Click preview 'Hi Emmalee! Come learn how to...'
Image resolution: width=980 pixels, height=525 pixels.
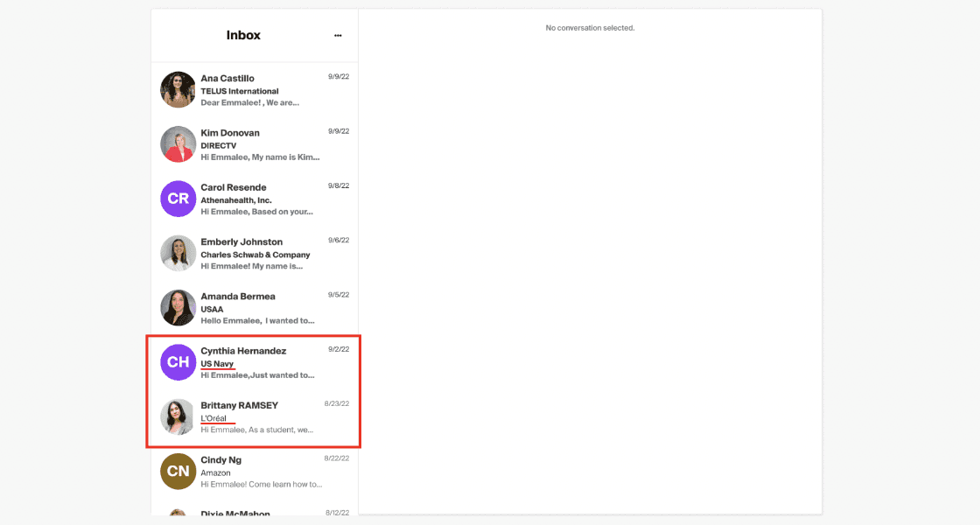(262, 484)
